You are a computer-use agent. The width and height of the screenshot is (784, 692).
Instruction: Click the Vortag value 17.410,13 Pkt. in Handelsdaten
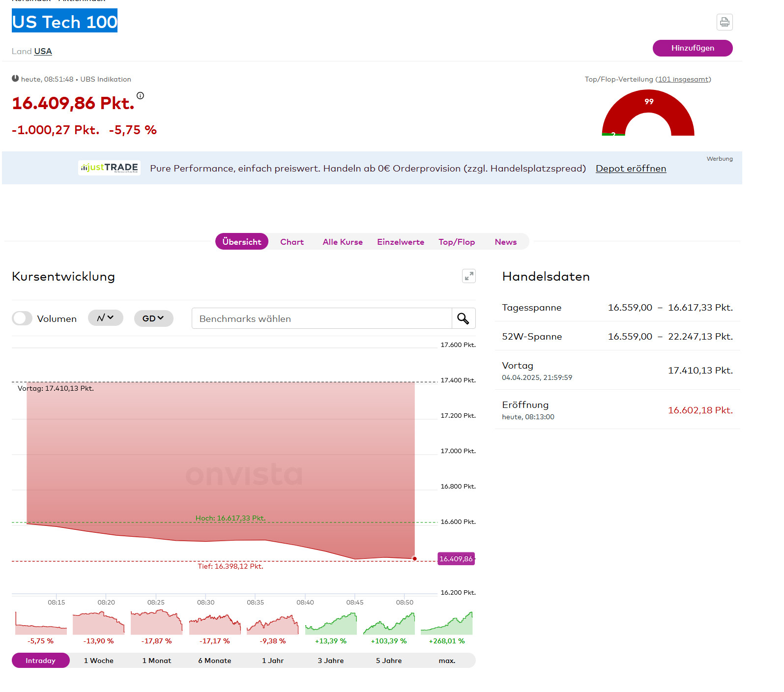point(700,370)
